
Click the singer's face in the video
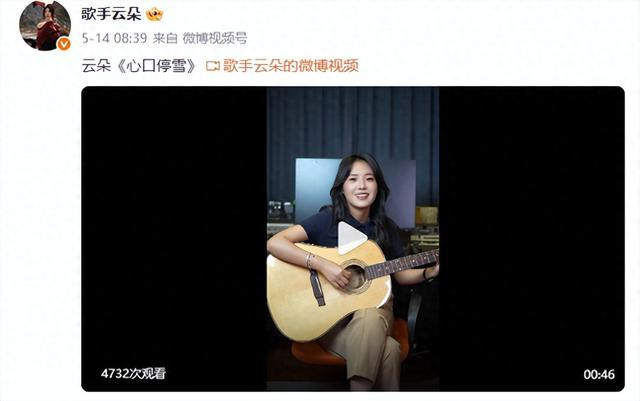[360, 186]
